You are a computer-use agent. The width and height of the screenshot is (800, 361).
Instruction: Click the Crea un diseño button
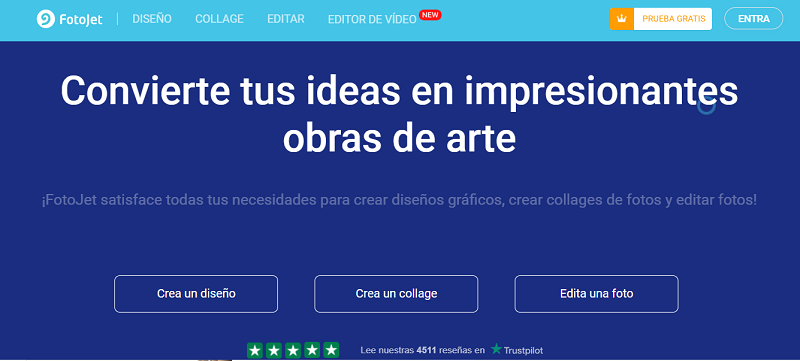point(196,294)
